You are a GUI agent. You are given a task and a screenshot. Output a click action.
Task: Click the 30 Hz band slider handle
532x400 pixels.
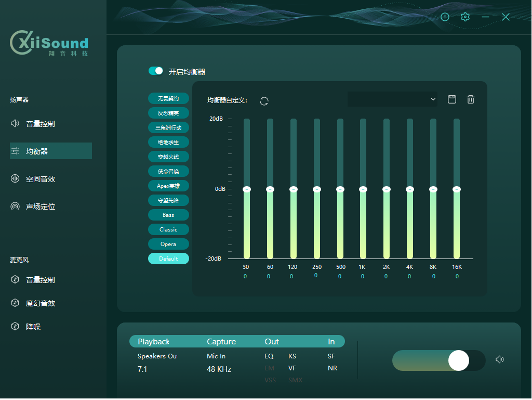pos(246,189)
